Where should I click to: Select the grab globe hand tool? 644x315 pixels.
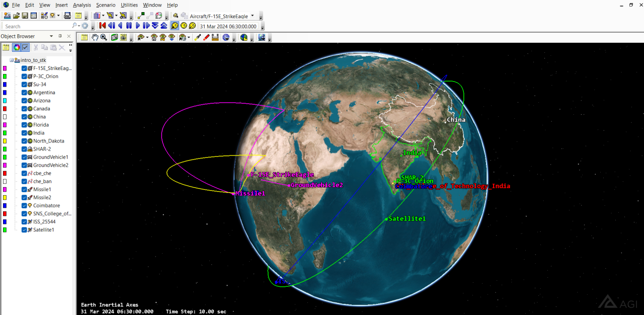point(95,37)
